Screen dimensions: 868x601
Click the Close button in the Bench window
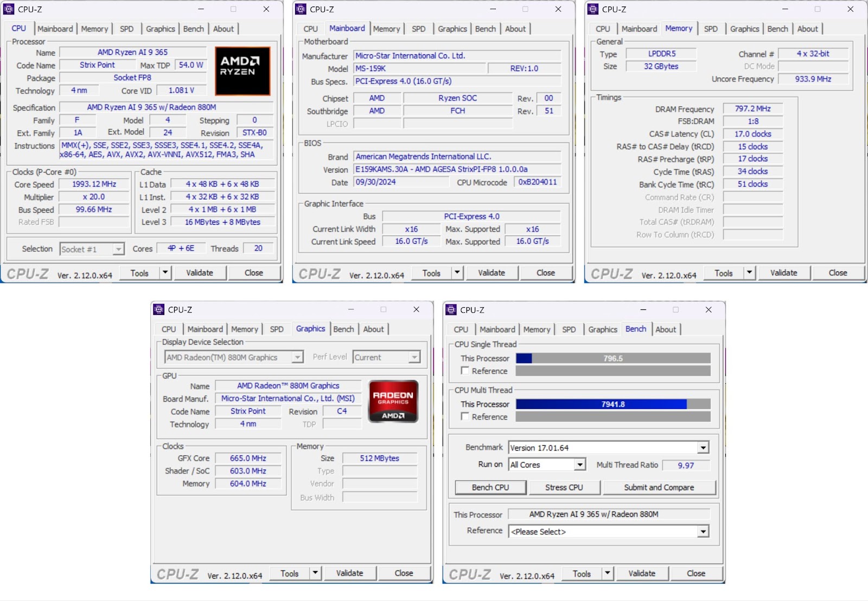point(696,573)
